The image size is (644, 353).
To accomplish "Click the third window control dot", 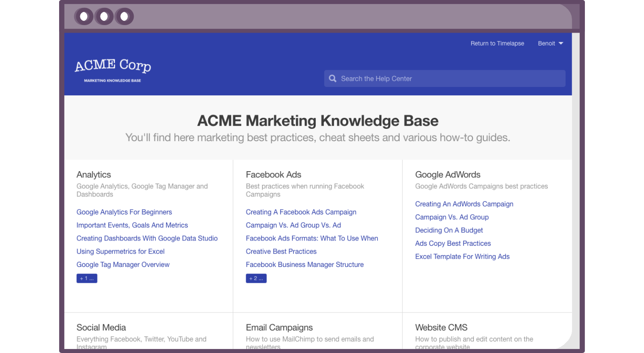I will click(124, 17).
